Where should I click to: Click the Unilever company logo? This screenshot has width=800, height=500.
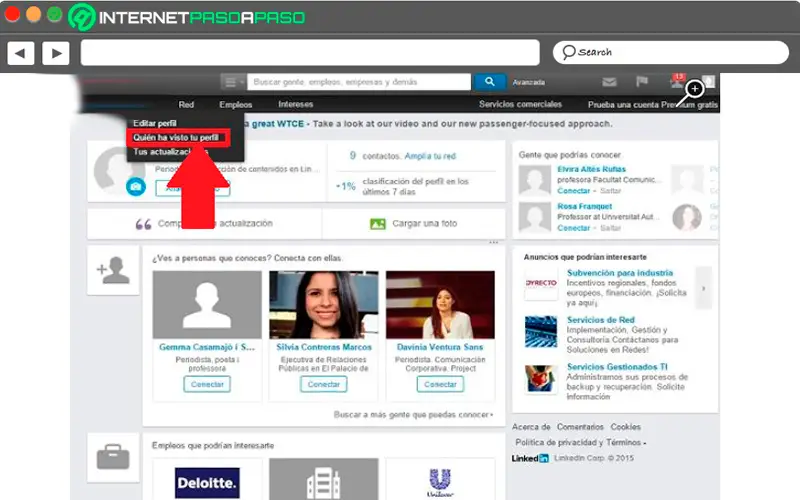tap(440, 482)
